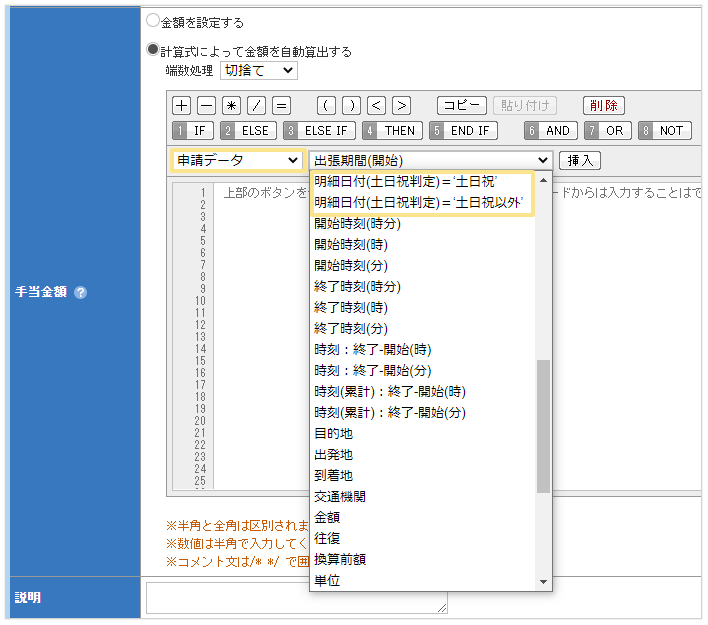Screen dimensions: 708x625
Task: Open the 端数処理 切捨て dropdown
Action: pos(258,71)
